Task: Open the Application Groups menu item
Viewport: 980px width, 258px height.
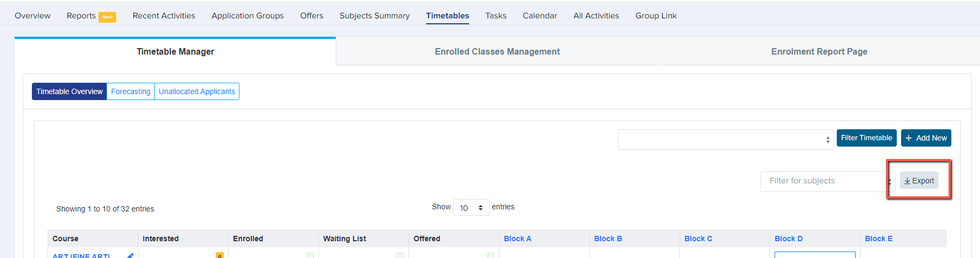Action: click(x=248, y=16)
